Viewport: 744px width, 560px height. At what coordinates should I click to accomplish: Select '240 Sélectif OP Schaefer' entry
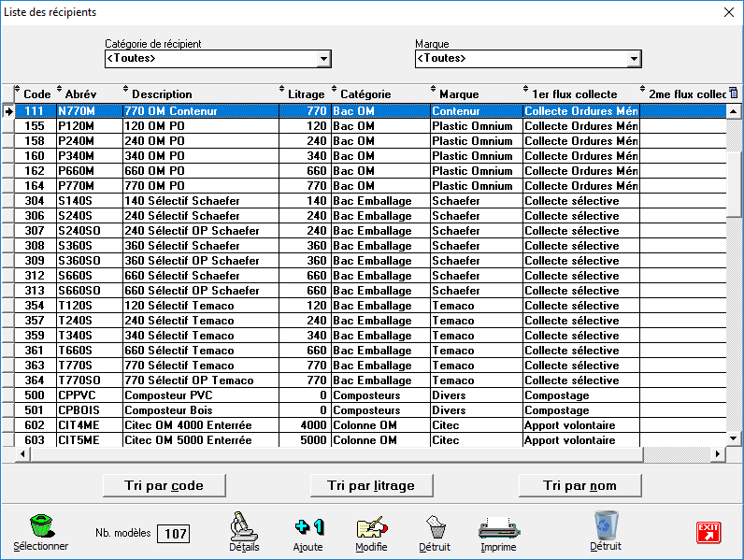pos(201,231)
